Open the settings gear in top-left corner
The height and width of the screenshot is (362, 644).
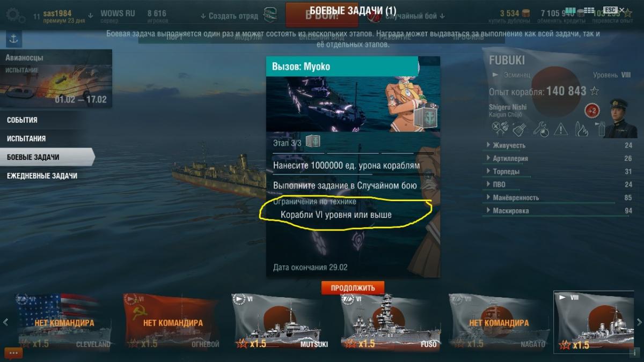[x=14, y=16]
